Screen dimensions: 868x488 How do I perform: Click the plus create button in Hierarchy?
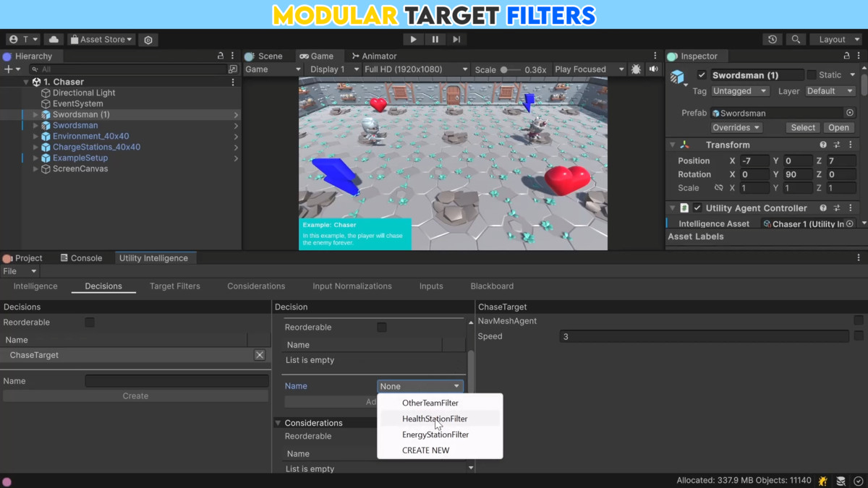(x=12, y=69)
